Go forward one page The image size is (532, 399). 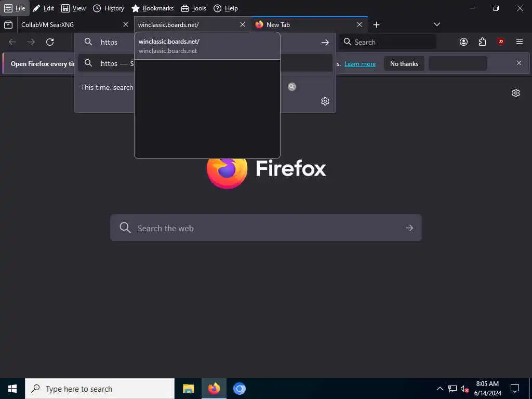[x=31, y=42]
